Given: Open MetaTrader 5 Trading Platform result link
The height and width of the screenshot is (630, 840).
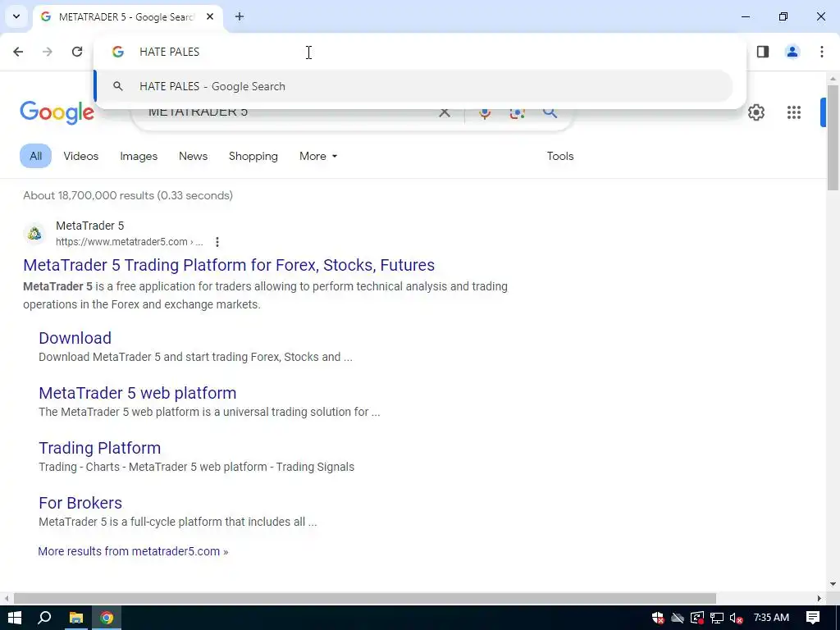Looking at the screenshot, I should point(229,265).
